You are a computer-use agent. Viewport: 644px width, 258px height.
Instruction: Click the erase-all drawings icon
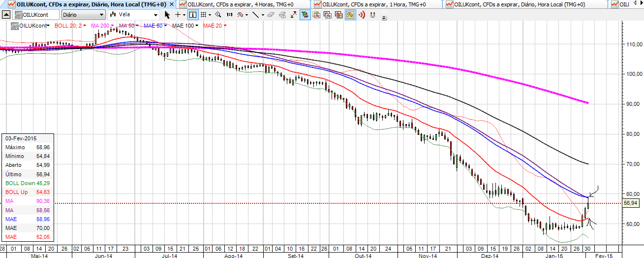coord(282,15)
